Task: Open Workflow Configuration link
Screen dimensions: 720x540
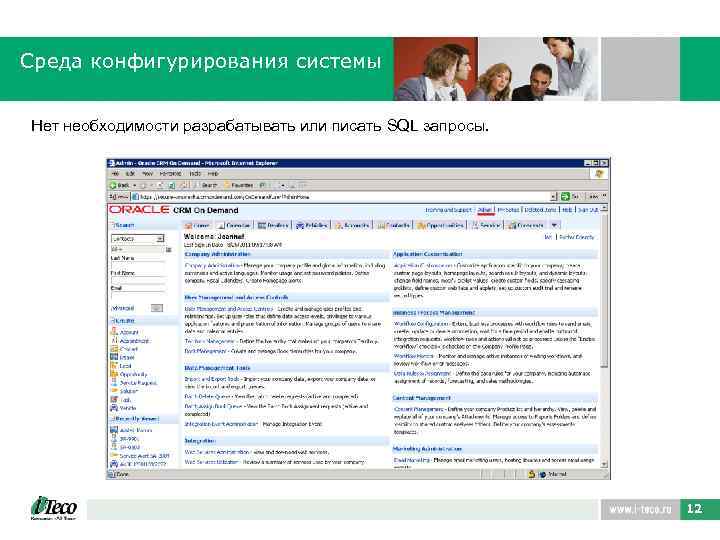Action: [422, 324]
